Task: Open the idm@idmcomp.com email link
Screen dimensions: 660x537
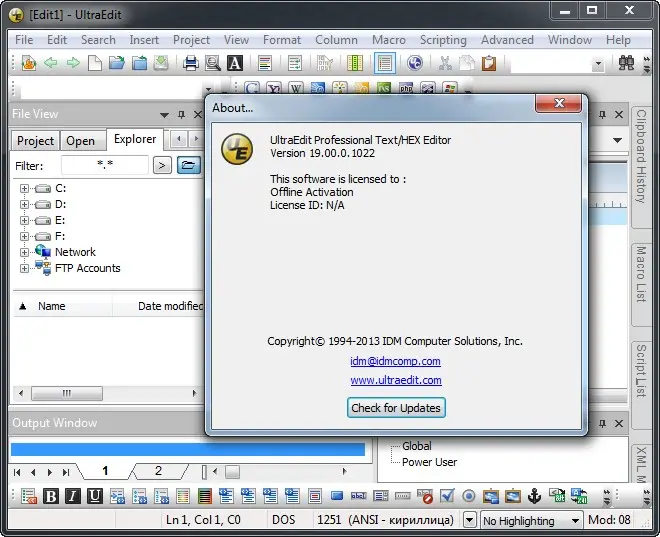Action: click(x=395, y=362)
